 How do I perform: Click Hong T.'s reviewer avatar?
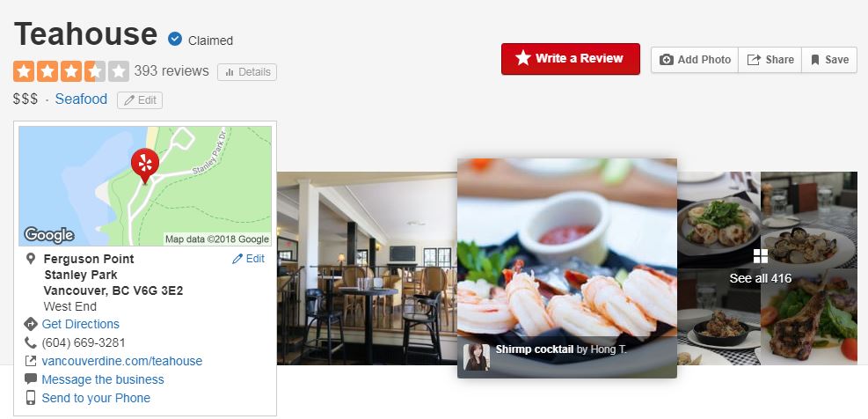[x=477, y=357]
